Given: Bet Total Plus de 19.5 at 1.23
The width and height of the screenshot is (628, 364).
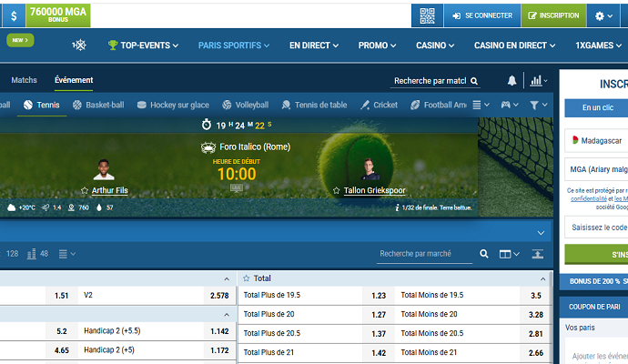Looking at the screenshot, I should pyautogui.click(x=378, y=296).
